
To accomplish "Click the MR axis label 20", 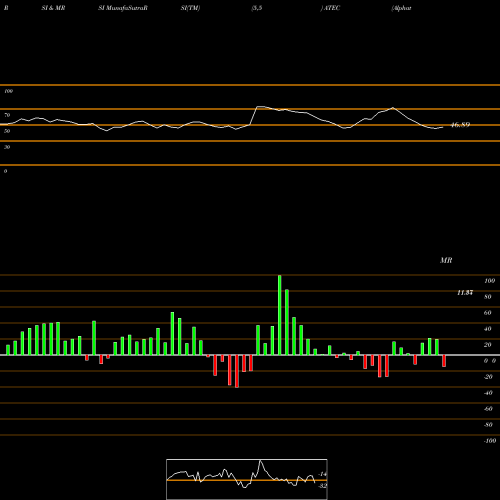I will (x=488, y=345).
